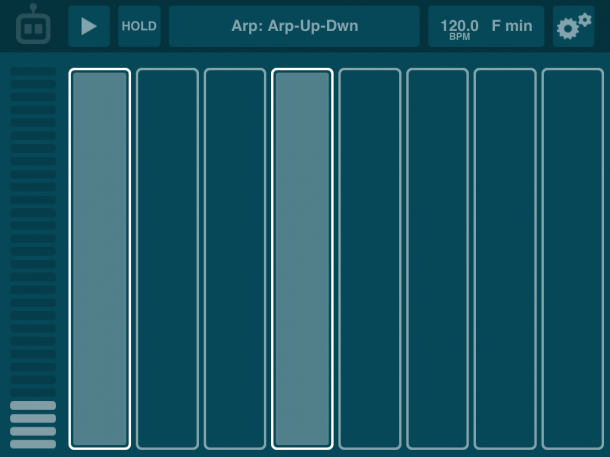The image size is (610, 457).
Task: Trigger the sixth chord pad
Action: (x=438, y=259)
